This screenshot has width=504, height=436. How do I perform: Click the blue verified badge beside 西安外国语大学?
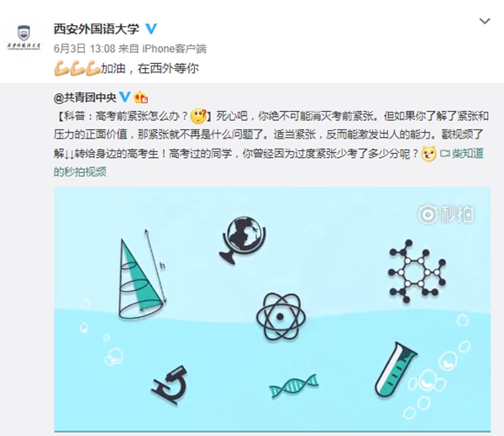(151, 29)
